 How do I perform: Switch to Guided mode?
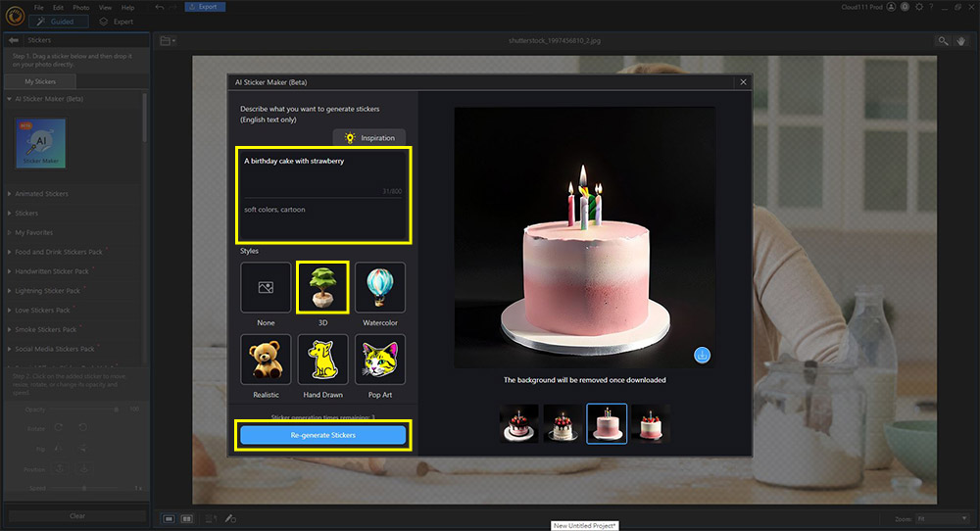58,22
